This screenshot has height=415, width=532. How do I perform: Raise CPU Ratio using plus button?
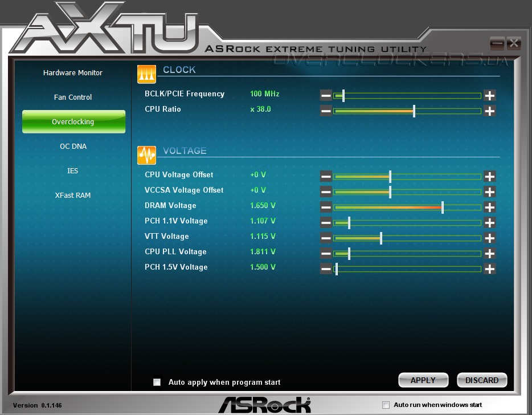(x=490, y=111)
